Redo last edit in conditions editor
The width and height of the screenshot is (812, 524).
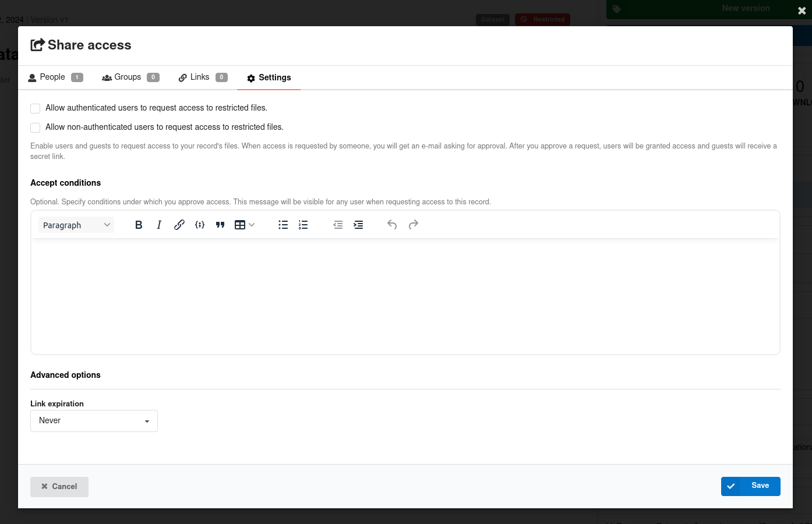(414, 225)
